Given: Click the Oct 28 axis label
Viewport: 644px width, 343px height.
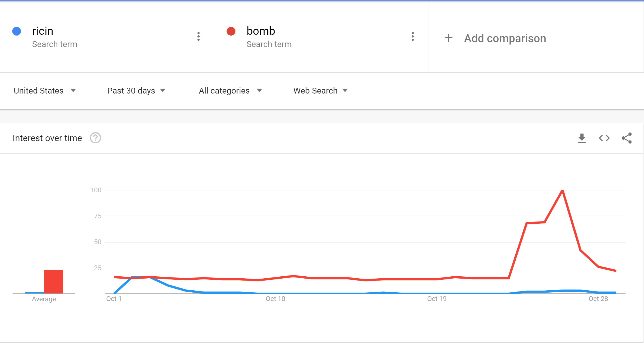Looking at the screenshot, I should (598, 299).
